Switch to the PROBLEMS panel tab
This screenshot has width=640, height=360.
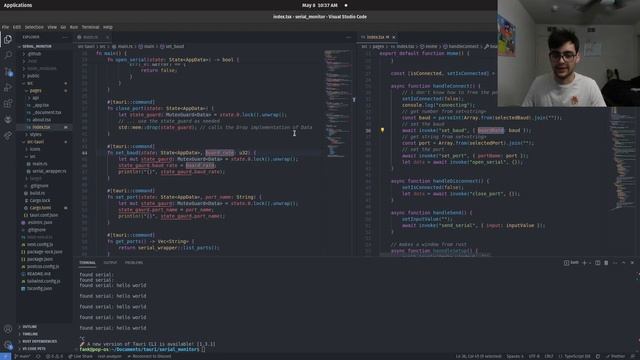[x=134, y=263]
